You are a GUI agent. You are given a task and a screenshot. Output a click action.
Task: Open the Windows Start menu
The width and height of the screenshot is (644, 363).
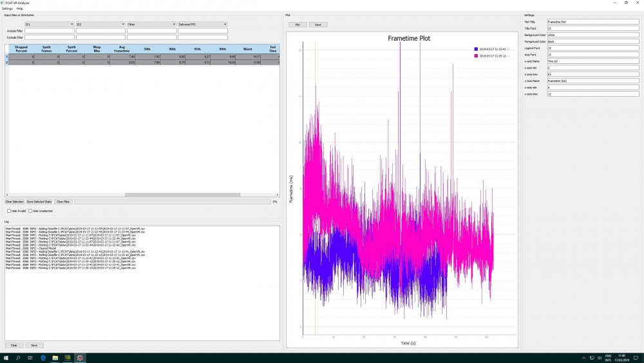pyautogui.click(x=5, y=357)
